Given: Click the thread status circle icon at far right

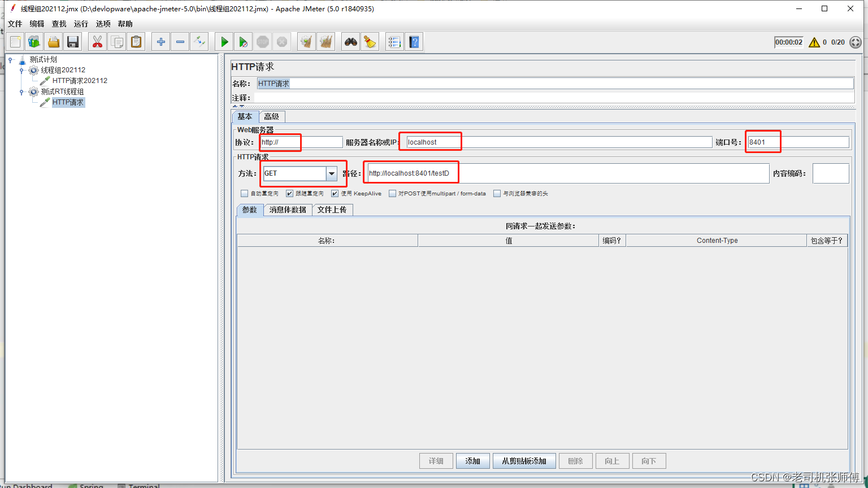Looking at the screenshot, I should tap(856, 42).
